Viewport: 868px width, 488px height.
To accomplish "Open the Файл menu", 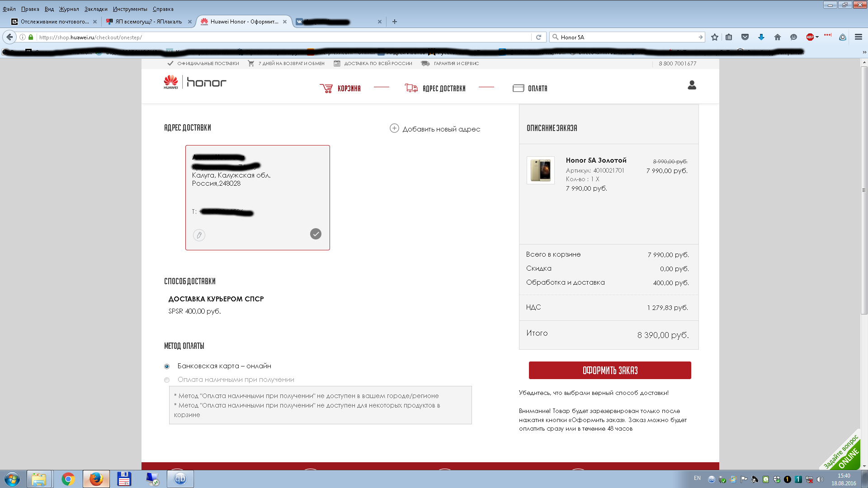I will [x=9, y=9].
